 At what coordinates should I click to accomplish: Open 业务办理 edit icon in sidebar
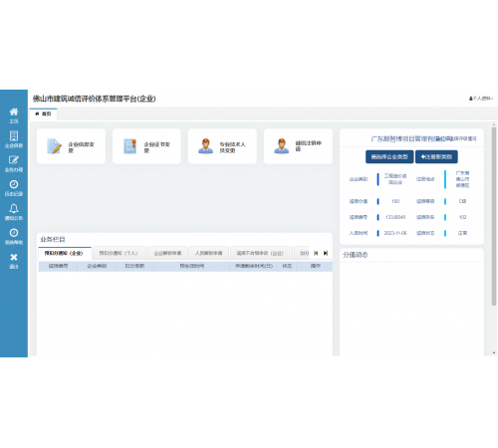point(14,164)
